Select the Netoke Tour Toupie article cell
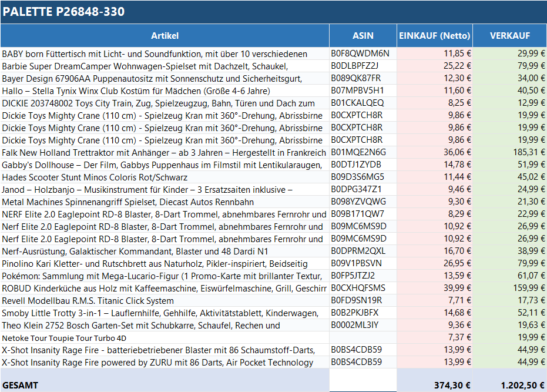The image size is (547, 392). [165, 337]
